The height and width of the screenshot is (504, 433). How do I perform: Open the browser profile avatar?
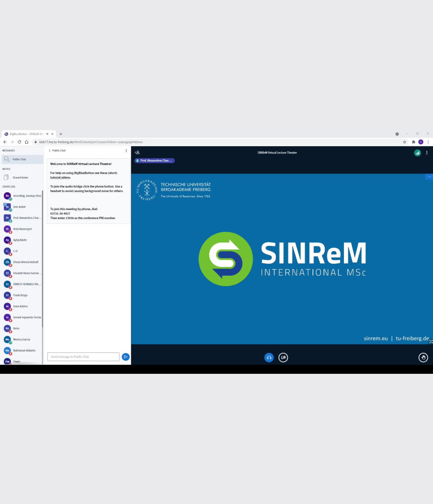pyautogui.click(x=421, y=142)
